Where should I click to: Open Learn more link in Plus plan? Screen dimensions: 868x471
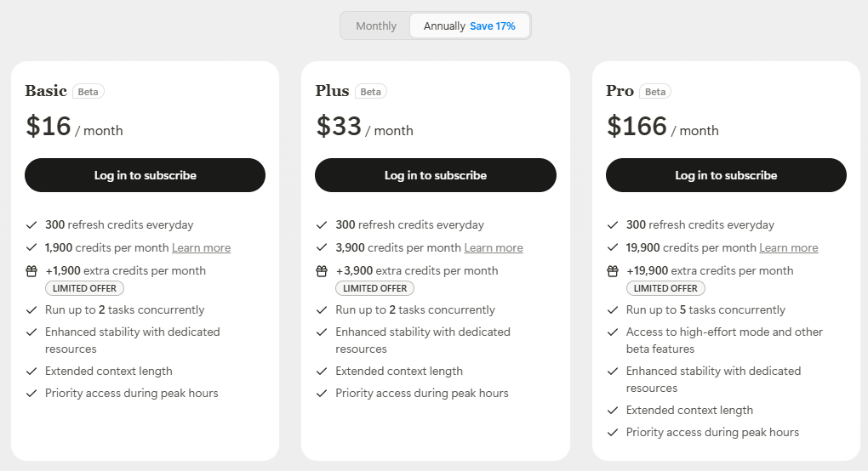tap(494, 247)
